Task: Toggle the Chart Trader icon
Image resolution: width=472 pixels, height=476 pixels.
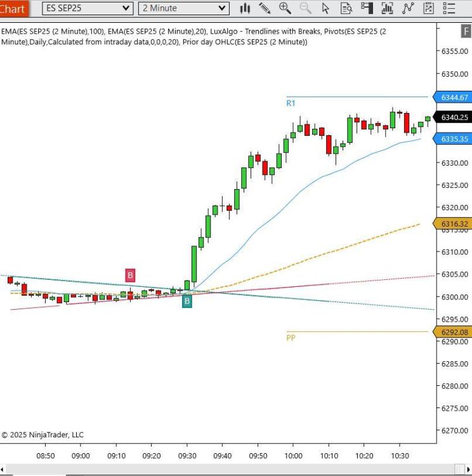Action: tap(367, 8)
